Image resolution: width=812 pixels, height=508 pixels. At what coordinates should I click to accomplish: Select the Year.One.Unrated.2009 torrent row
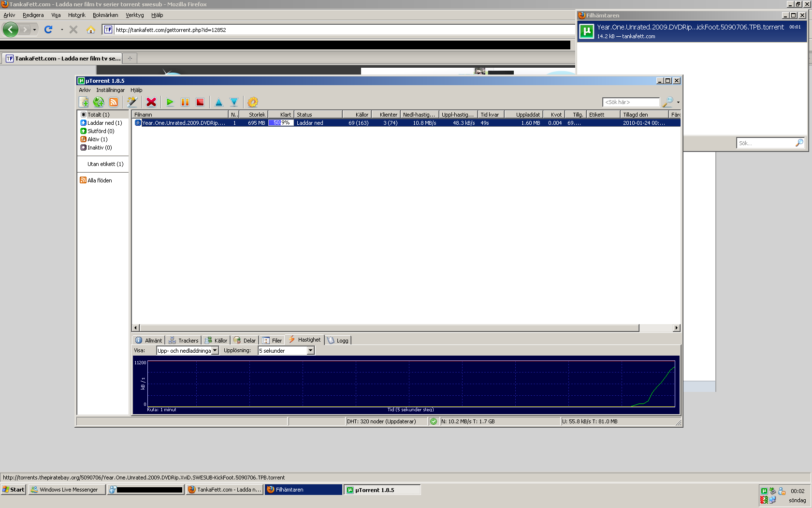[x=406, y=123]
